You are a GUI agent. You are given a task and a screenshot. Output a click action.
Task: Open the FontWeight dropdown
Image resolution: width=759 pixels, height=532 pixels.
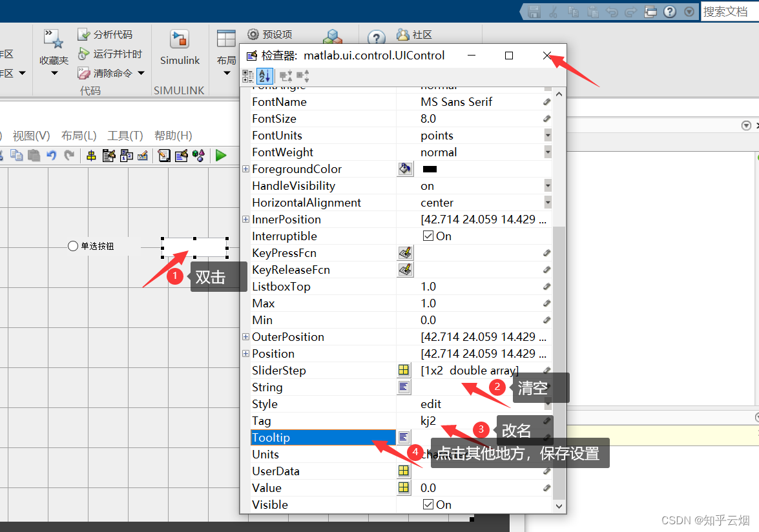(547, 152)
